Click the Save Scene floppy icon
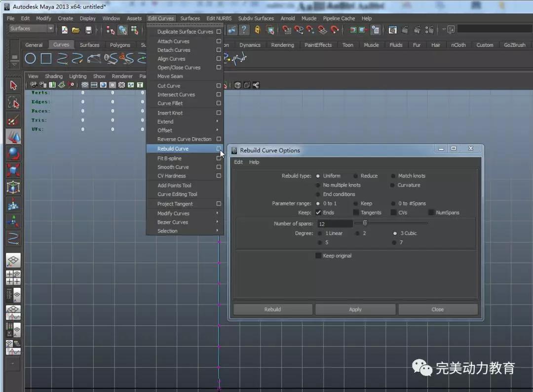This screenshot has height=392, width=533. pos(88,30)
